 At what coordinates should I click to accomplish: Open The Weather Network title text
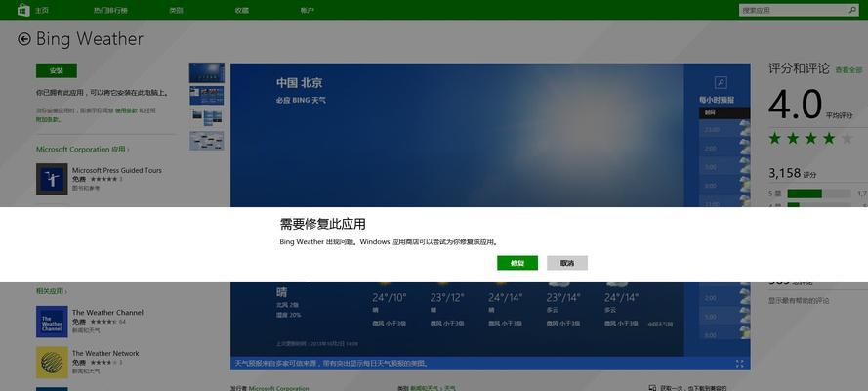pos(105,353)
